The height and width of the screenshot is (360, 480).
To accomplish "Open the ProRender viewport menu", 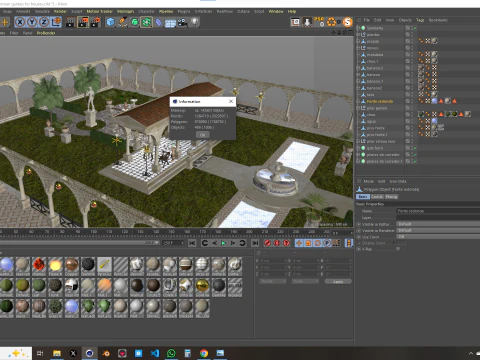I will 46,33.
